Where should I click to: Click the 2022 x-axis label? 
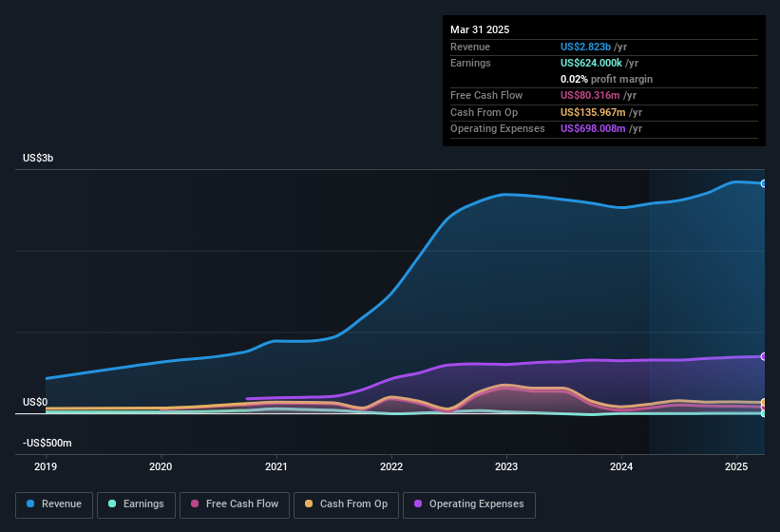(x=391, y=466)
